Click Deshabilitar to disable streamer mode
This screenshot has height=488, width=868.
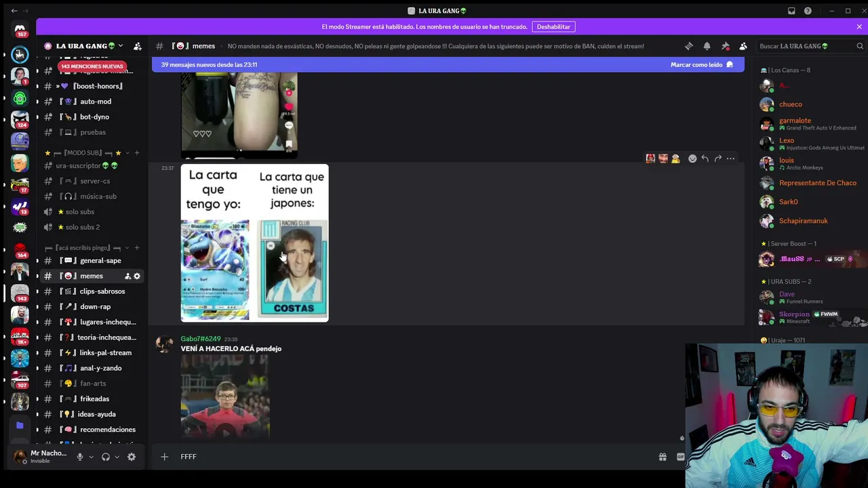[553, 26]
